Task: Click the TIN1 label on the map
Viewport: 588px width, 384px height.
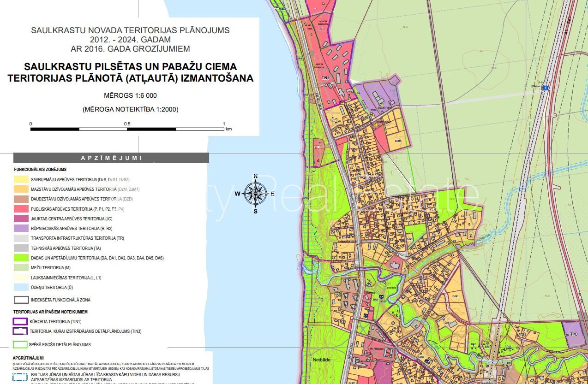Action: click(325, 78)
